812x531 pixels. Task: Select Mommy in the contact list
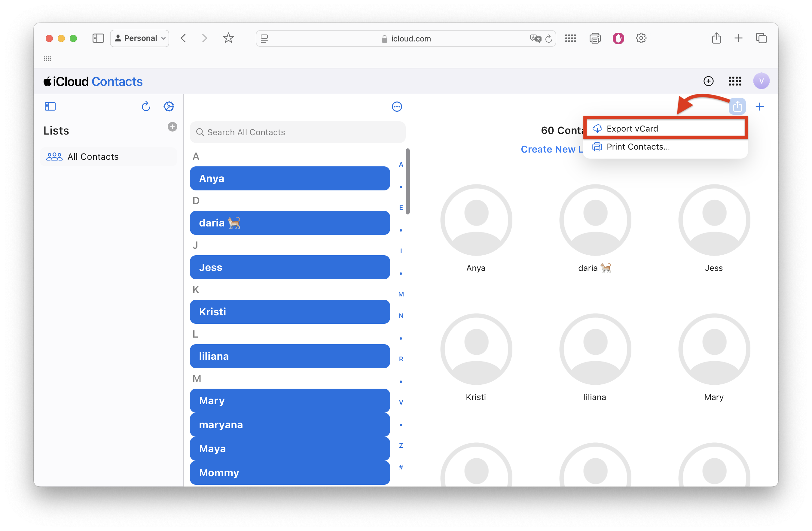point(290,473)
